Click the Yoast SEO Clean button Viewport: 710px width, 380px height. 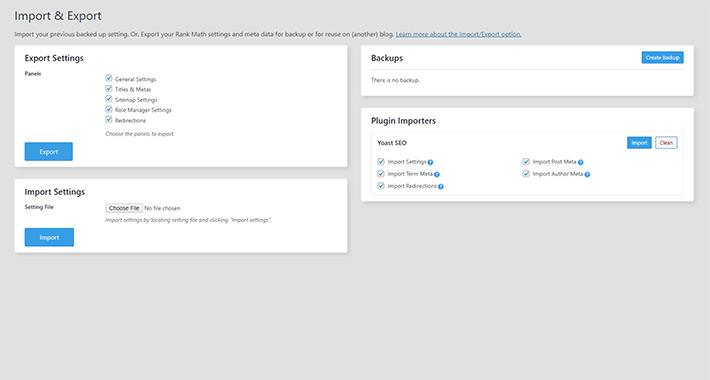click(666, 143)
